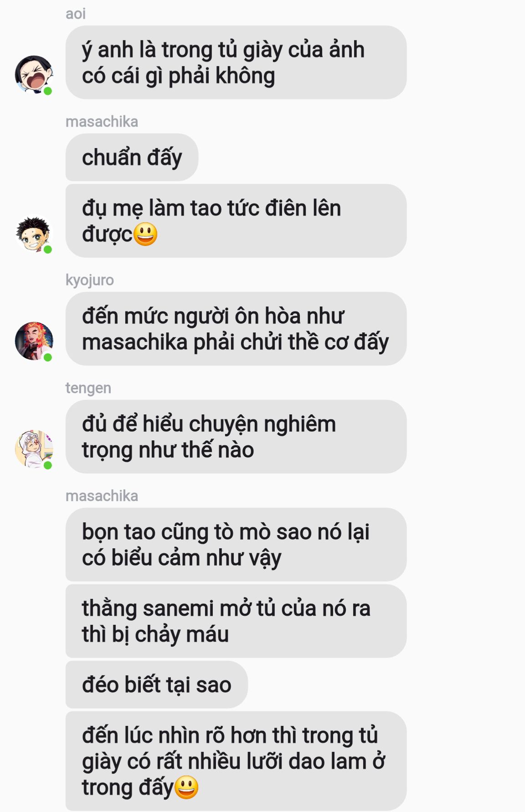Tap masachika's avatar beside the angry message
This screenshot has width=525, height=812.
[x=34, y=233]
